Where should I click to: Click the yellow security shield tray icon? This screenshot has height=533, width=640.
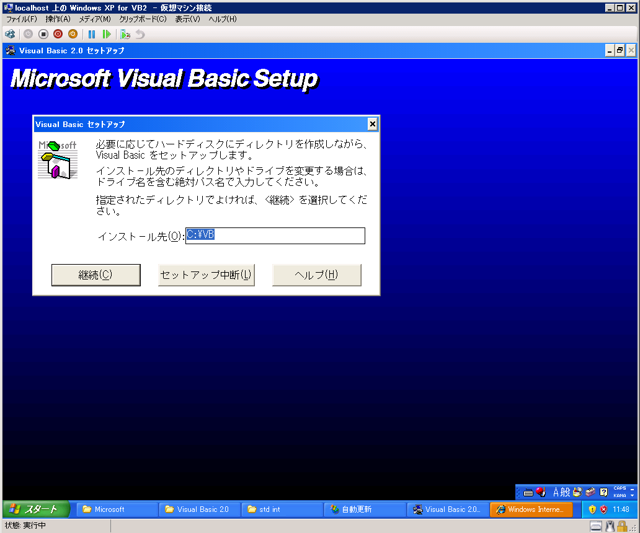pos(592,509)
